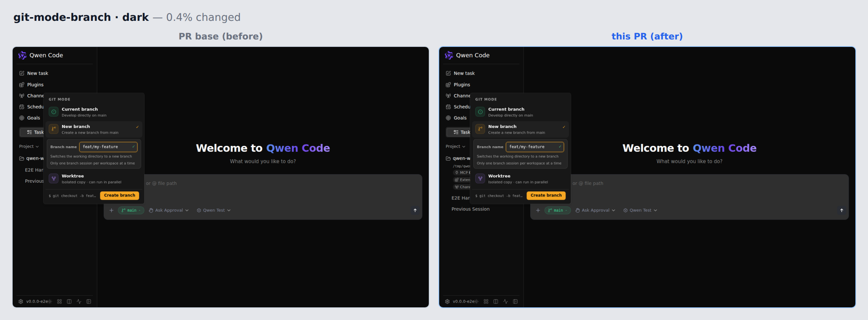Open Previous Session in after panel
The height and width of the screenshot is (320, 868).
pyautogui.click(x=470, y=209)
